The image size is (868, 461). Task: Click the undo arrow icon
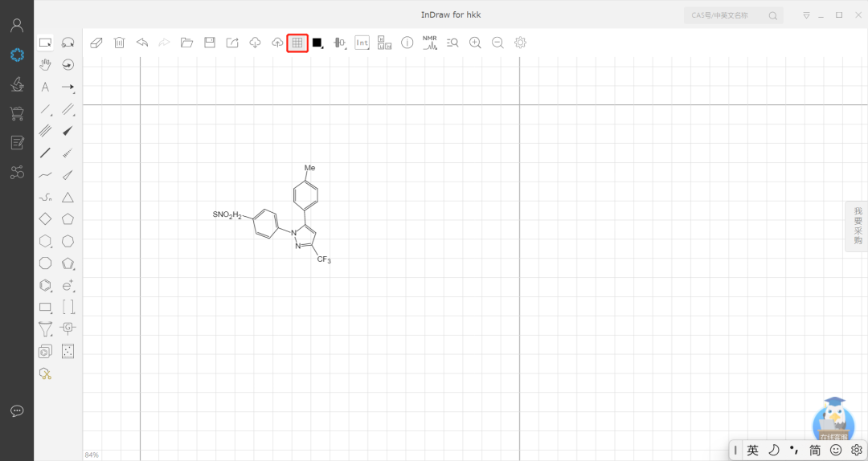141,43
